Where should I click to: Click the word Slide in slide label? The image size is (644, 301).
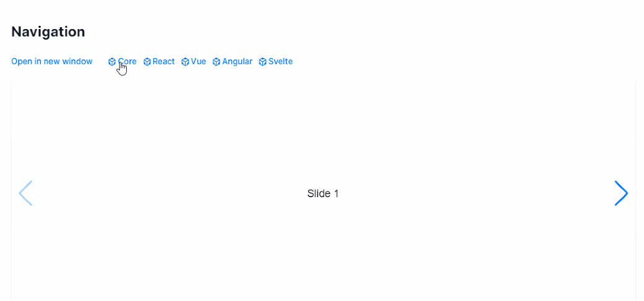tap(319, 193)
